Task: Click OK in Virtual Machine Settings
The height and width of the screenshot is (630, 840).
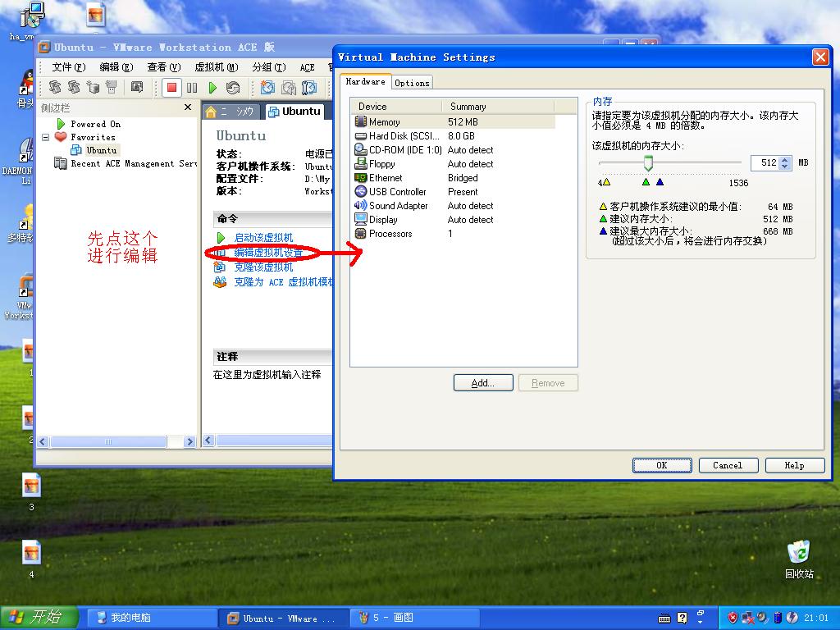Action: [662, 466]
